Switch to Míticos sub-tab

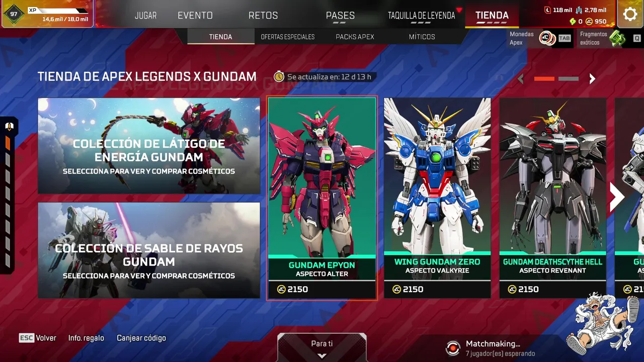pyautogui.click(x=422, y=37)
